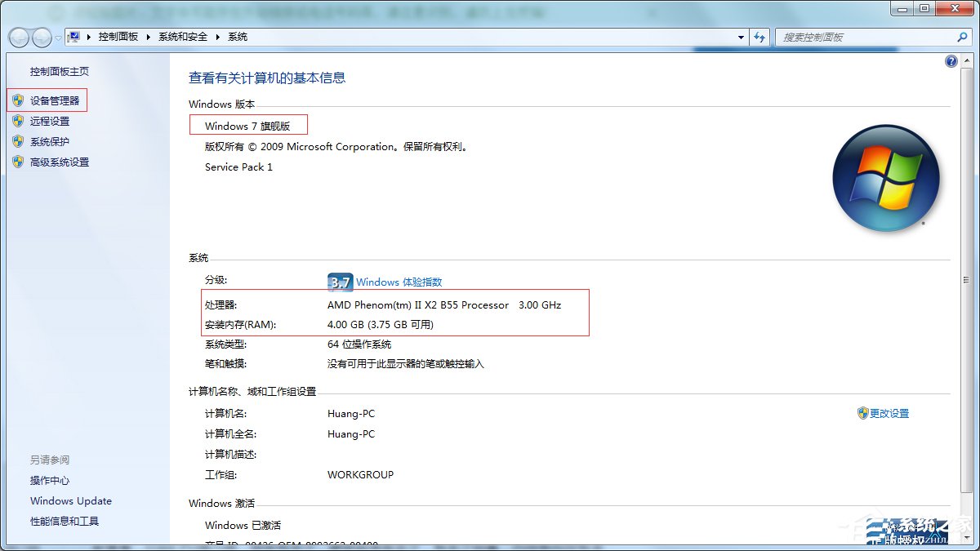The height and width of the screenshot is (551, 980).
Task: Click the 3.7 Windows 体验指数 rating icon
Action: pos(339,282)
